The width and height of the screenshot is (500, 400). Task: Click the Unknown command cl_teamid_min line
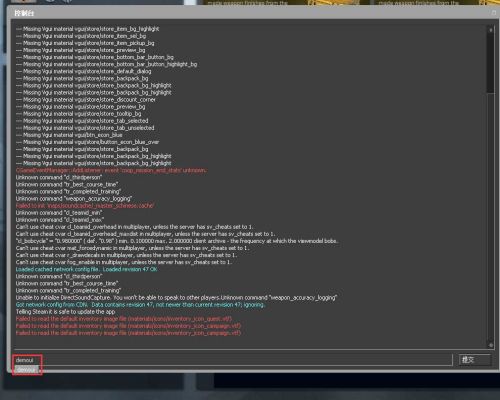pos(59,213)
